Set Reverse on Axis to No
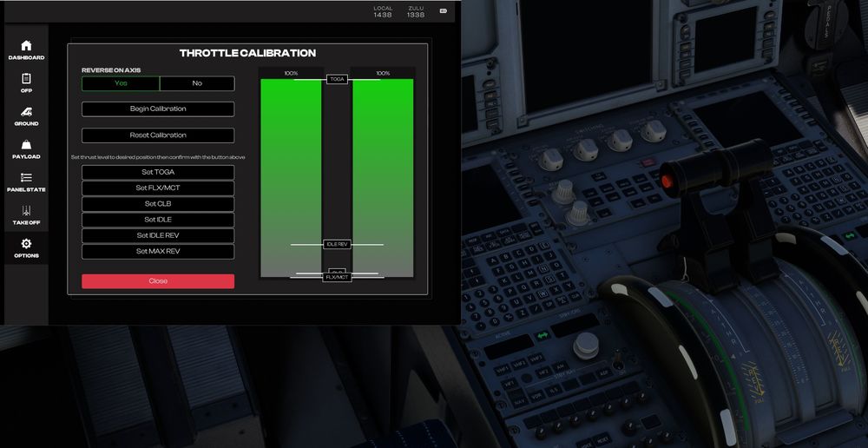868x448 pixels. coord(197,83)
